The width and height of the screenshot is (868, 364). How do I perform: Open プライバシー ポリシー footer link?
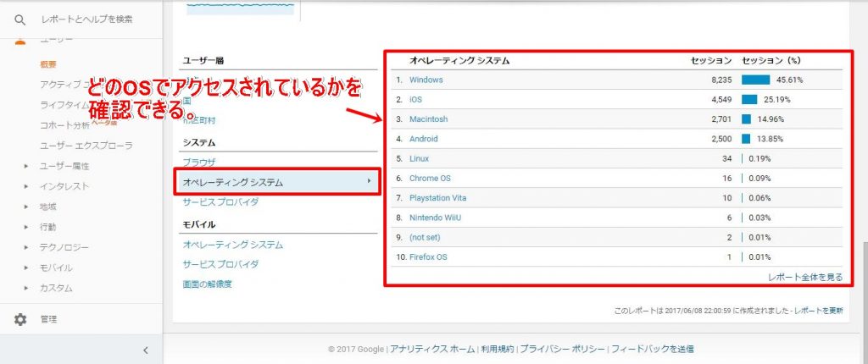(x=563, y=349)
